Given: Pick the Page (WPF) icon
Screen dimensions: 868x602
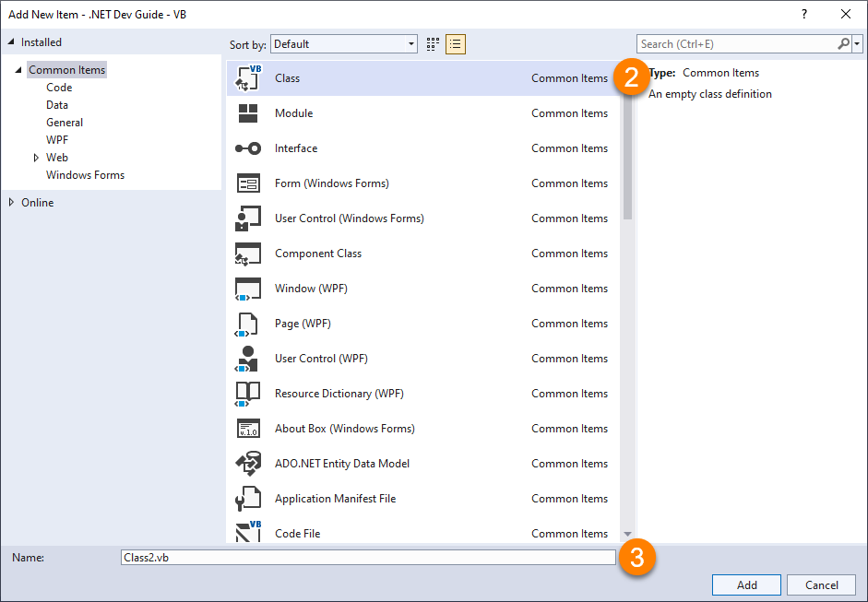Looking at the screenshot, I should click(247, 324).
